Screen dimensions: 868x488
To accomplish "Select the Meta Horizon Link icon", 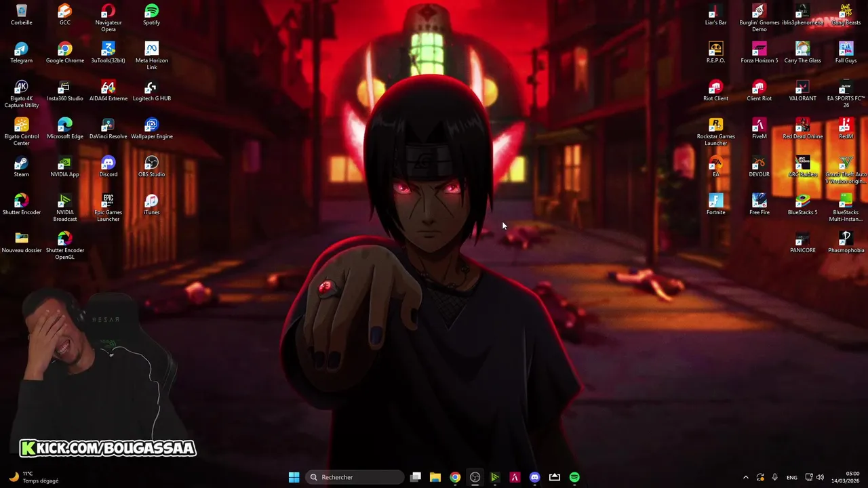I will point(152,56).
